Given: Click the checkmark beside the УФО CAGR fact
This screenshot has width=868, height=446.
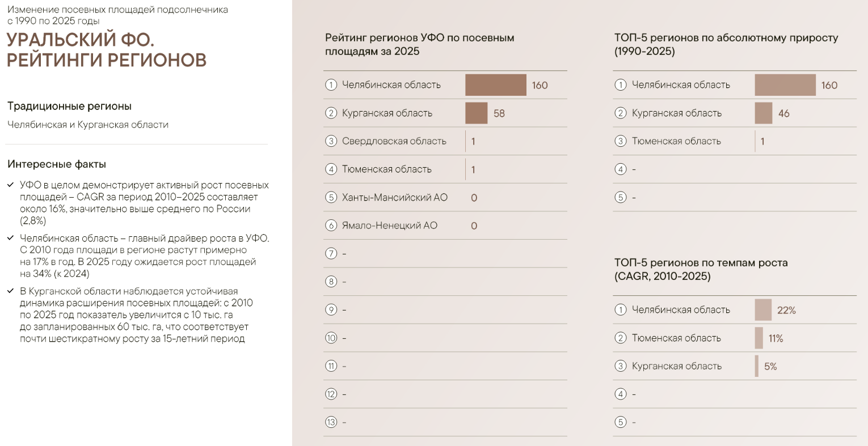Looking at the screenshot, I should point(11,185).
